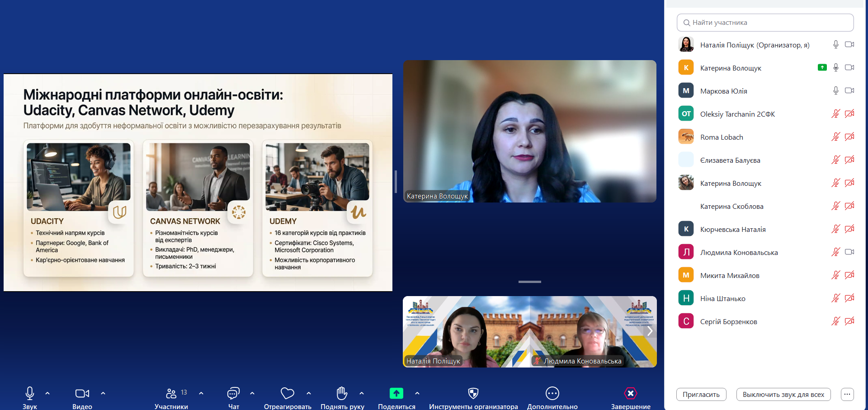This screenshot has height=410, width=868.
Task: Open the Participants panel icon
Action: point(171,394)
